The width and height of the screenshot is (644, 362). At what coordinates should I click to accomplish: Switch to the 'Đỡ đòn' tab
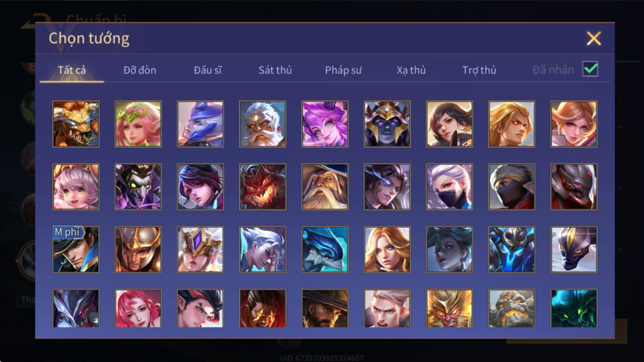tap(140, 70)
